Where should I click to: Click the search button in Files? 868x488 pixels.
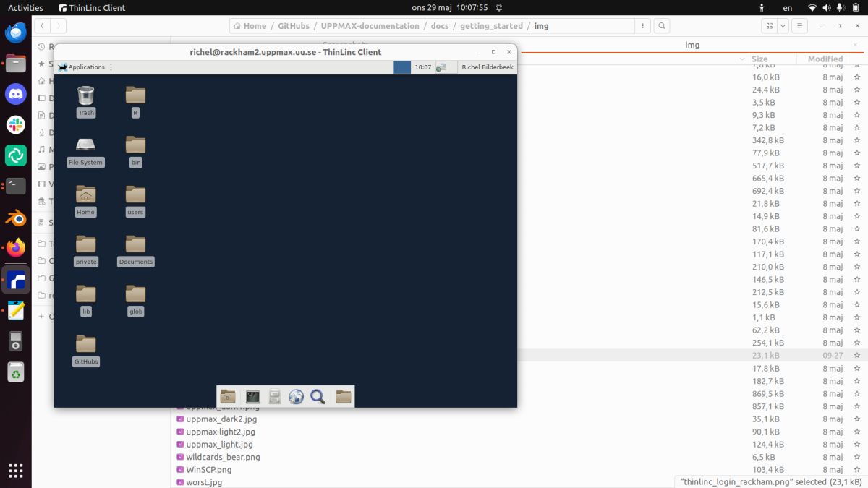[661, 26]
